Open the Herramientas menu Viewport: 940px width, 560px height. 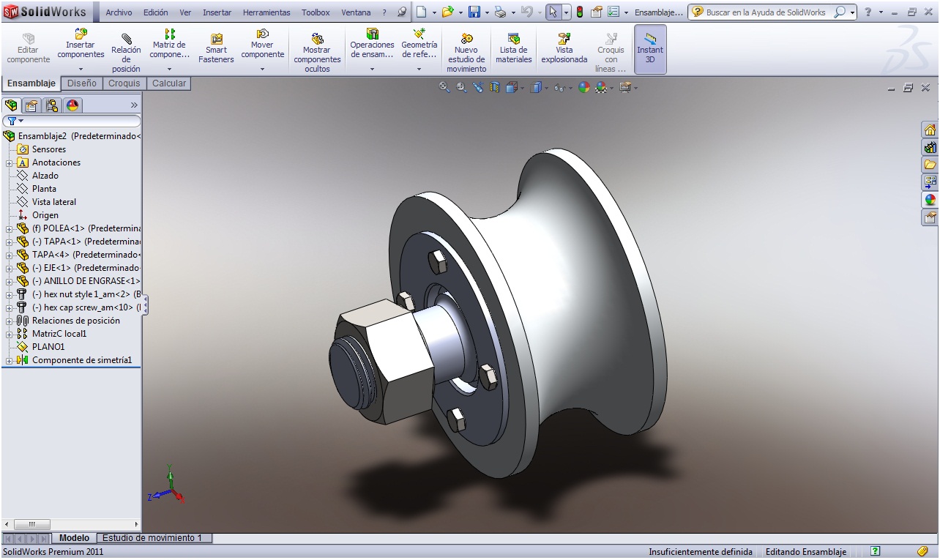(x=266, y=12)
